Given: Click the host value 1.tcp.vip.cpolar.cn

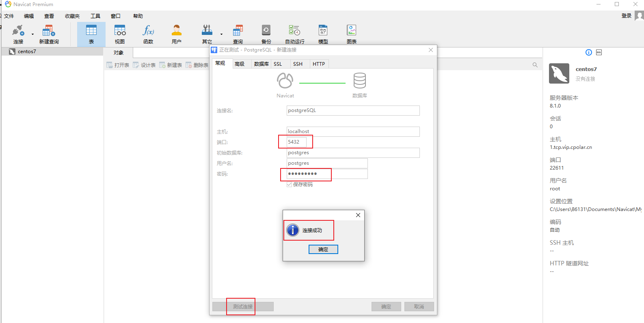Looking at the screenshot, I should pos(571,147).
